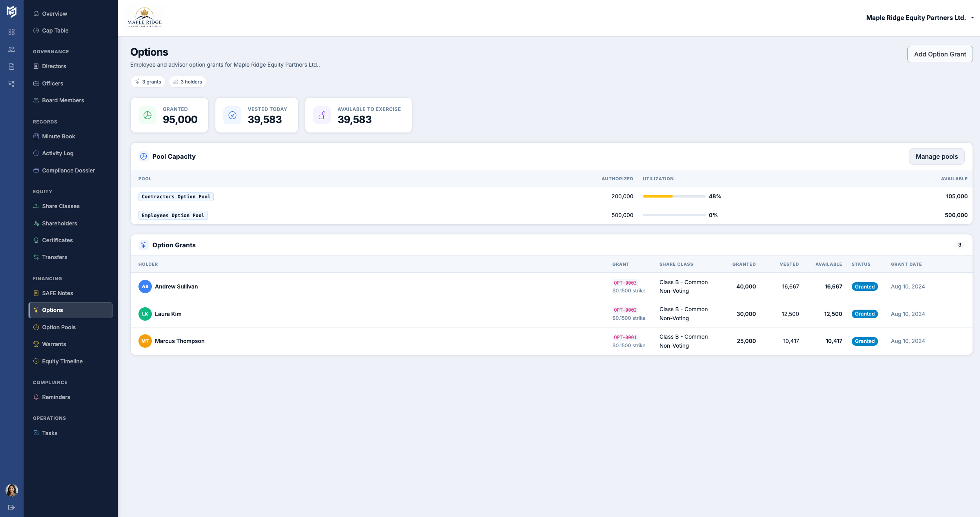Click the user avatar photo in rail
Viewport: 980px width, 517px height.
11,490
